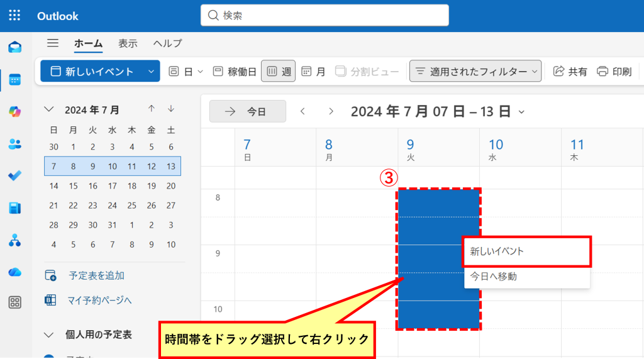This screenshot has height=359, width=644.
Task: Open the People contacts icon
Action: coord(14,144)
